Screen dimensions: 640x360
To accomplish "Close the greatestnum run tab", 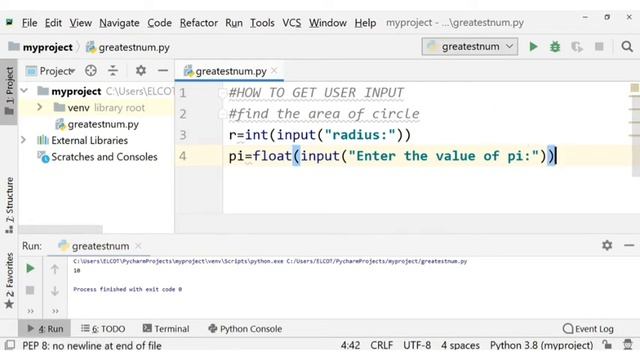I will [x=138, y=246].
